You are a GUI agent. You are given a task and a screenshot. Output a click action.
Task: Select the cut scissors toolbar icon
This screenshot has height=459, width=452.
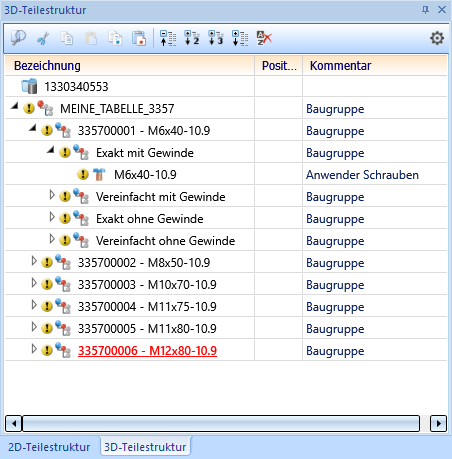click(43, 38)
